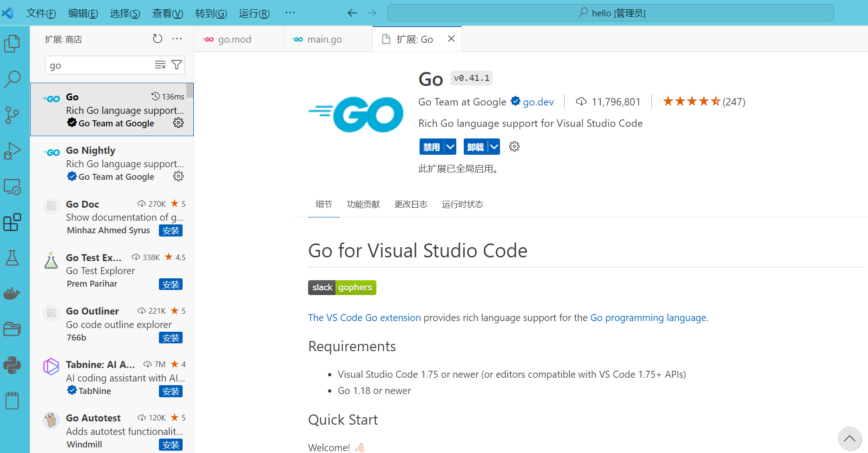Install the Go Doc extension
This screenshot has height=453, width=868.
click(171, 230)
